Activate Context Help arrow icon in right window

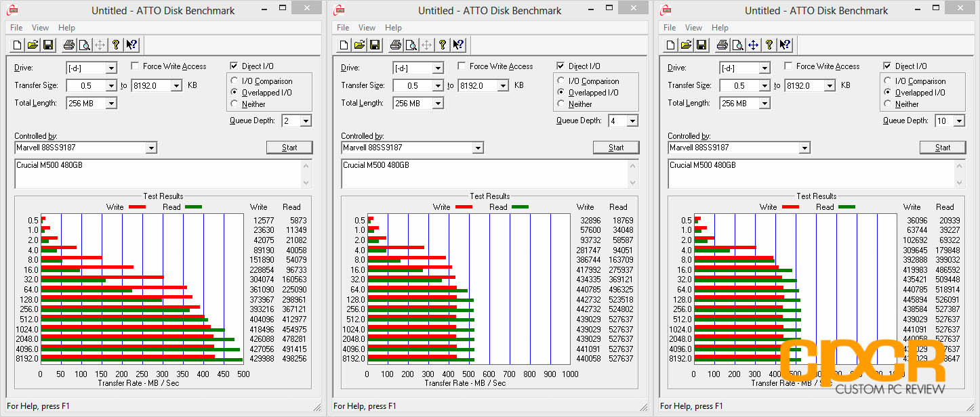[785, 45]
